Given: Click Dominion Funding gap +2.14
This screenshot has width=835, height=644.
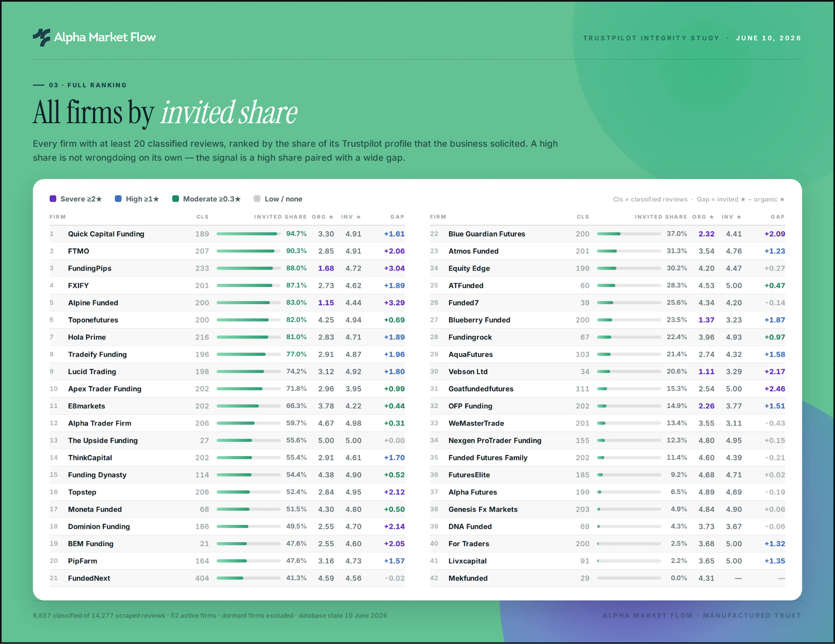Looking at the screenshot, I should tap(394, 526).
